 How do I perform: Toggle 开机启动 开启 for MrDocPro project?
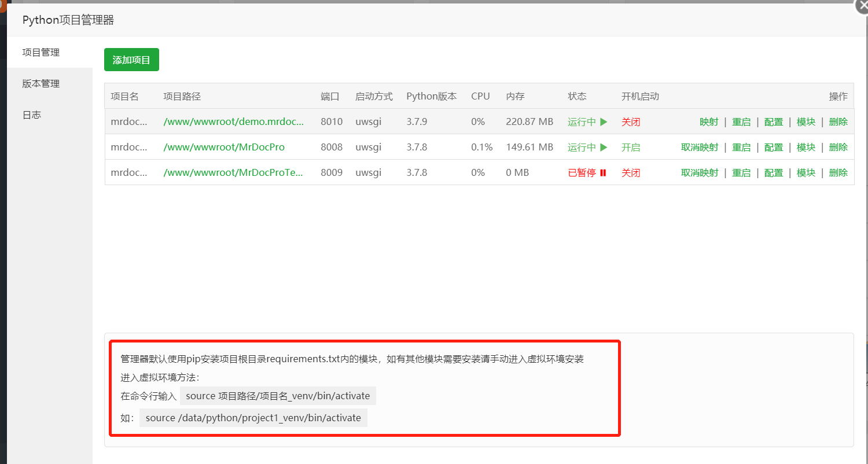click(631, 148)
